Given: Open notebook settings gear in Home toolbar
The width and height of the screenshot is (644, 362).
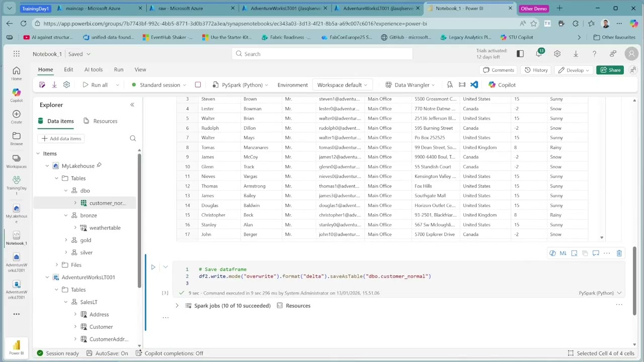Looking at the screenshot, I should tap(66, 85).
